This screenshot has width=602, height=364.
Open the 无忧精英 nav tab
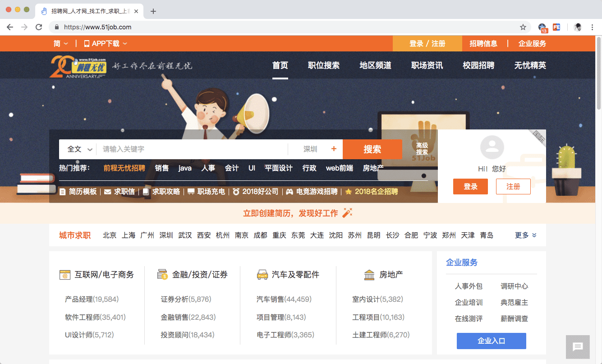tap(530, 65)
